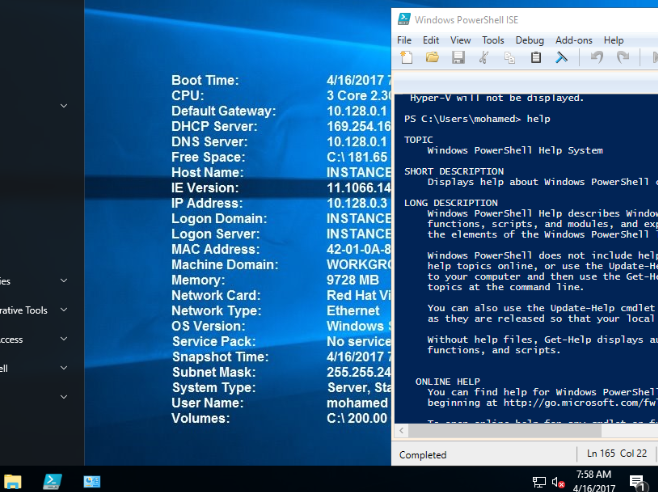Click the 'Network Type:' value Ethernet
658x492 pixels.
(x=353, y=311)
